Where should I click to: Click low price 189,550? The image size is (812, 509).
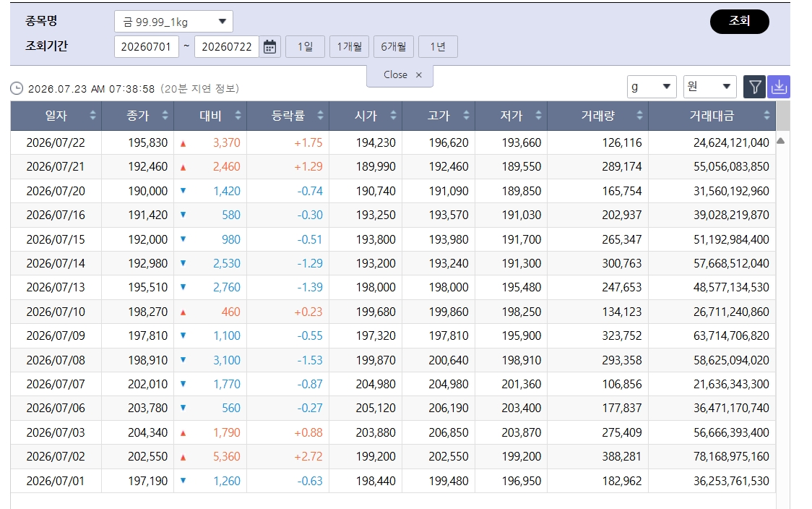pos(522,166)
